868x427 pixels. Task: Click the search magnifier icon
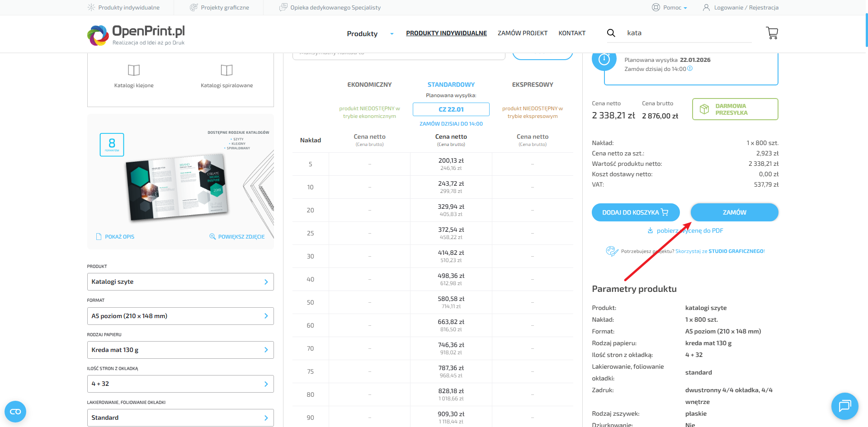[x=611, y=33]
